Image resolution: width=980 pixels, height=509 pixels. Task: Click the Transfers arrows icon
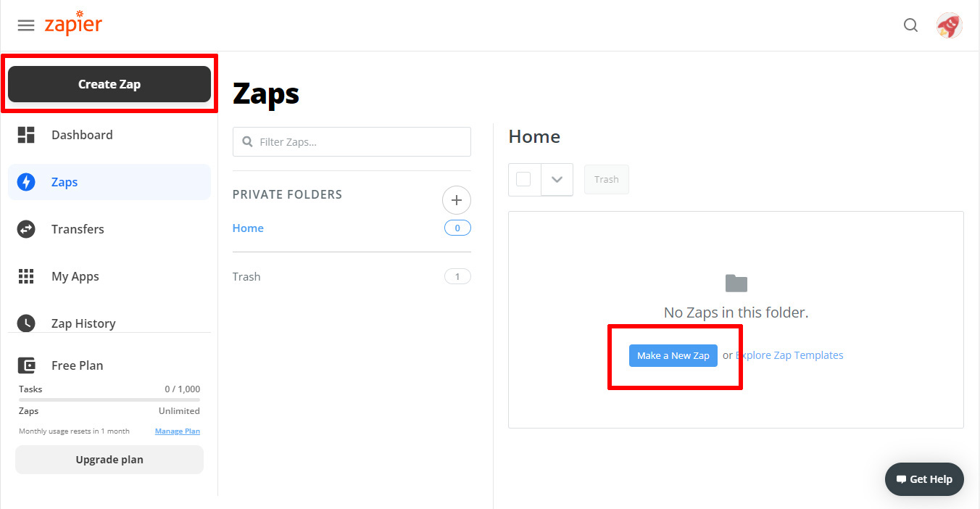point(26,229)
